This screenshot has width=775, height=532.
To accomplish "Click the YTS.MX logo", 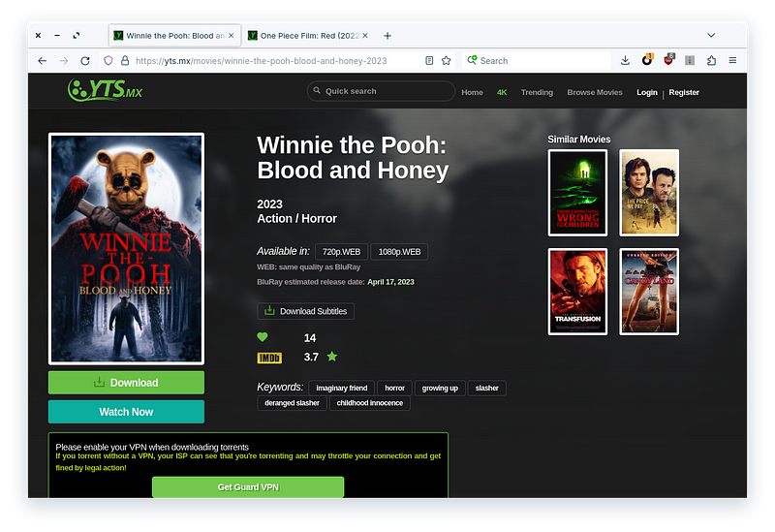I will [105, 90].
